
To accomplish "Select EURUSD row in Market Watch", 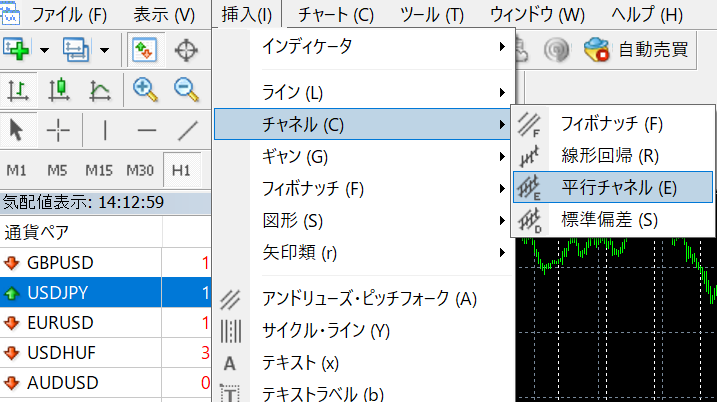I will click(105, 322).
